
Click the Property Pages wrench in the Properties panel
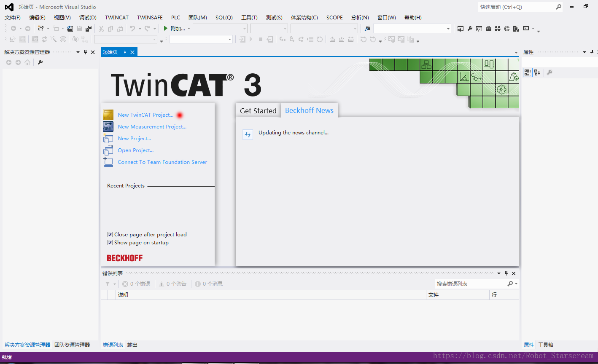pos(550,72)
